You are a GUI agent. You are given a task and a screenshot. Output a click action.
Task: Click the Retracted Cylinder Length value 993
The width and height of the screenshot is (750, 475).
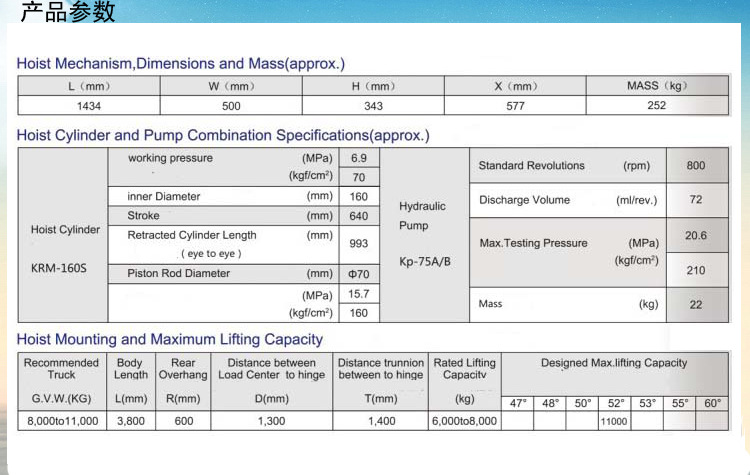pos(359,244)
